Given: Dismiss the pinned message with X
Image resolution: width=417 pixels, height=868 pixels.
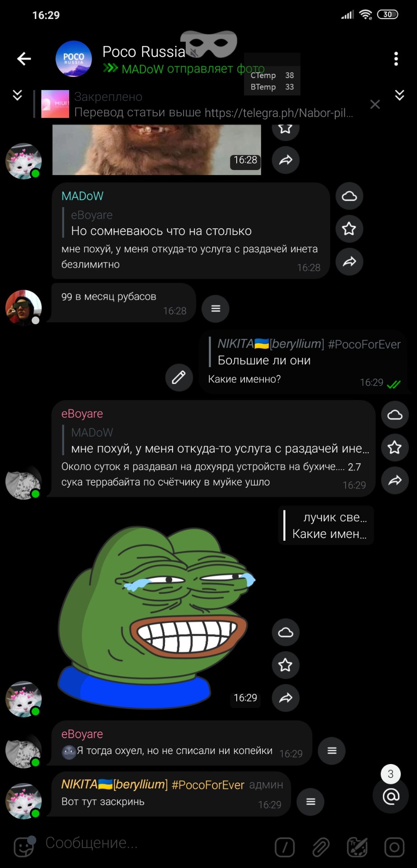Looking at the screenshot, I should (375, 104).
